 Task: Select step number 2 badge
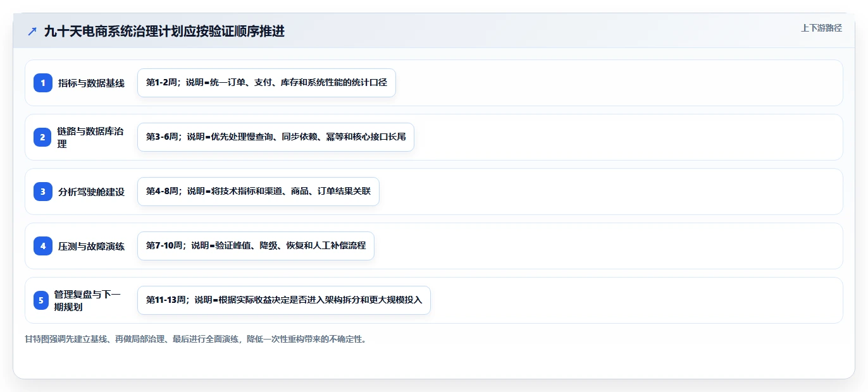(43, 137)
